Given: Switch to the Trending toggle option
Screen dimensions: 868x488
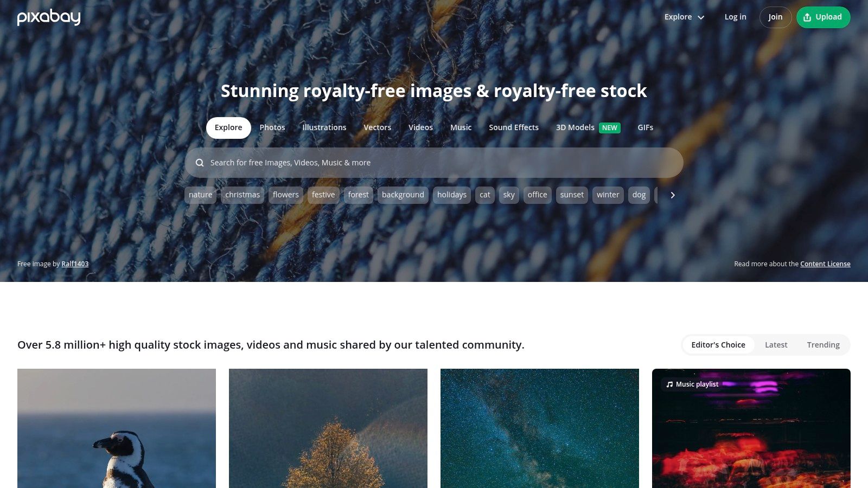Looking at the screenshot, I should (x=823, y=345).
